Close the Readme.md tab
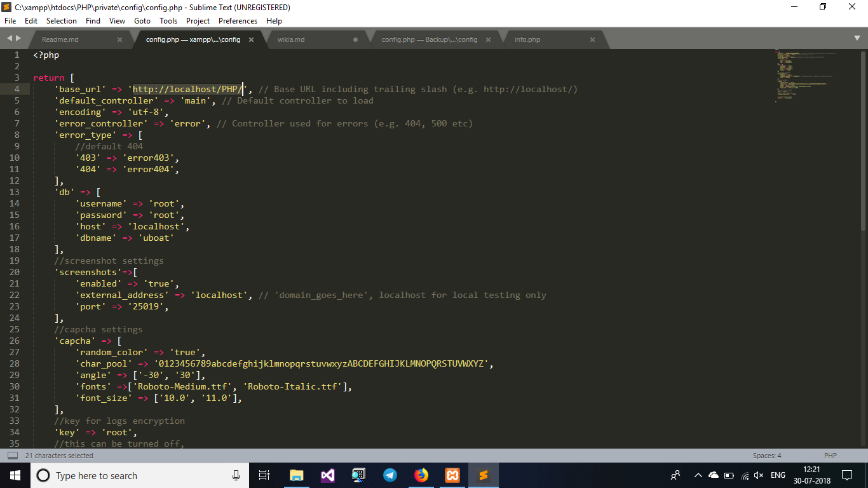This screenshot has height=488, width=868. click(x=119, y=39)
